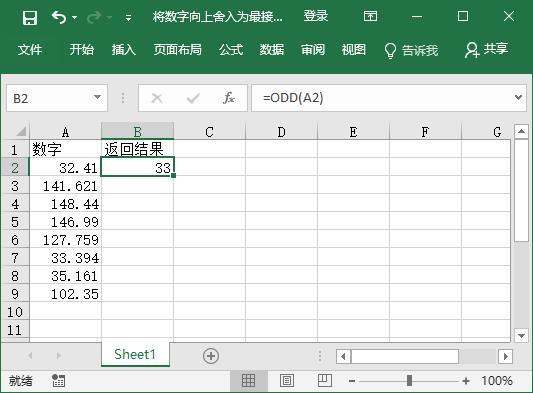Share the workbook via 共享
The height and width of the screenshot is (393, 533).
[486, 50]
